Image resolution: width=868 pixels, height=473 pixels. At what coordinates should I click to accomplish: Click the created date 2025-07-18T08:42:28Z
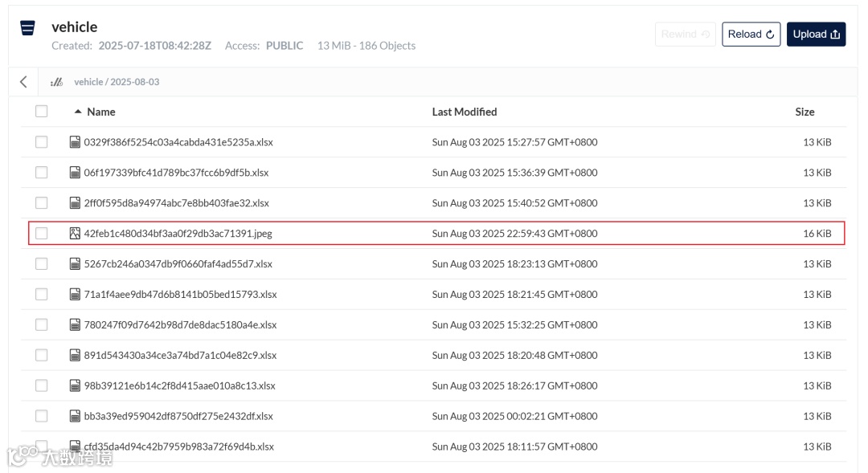155,46
